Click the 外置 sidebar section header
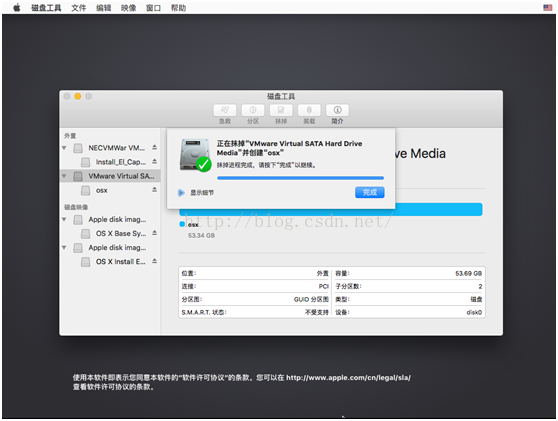Image resolution: width=558 pixels, height=421 pixels. point(70,136)
